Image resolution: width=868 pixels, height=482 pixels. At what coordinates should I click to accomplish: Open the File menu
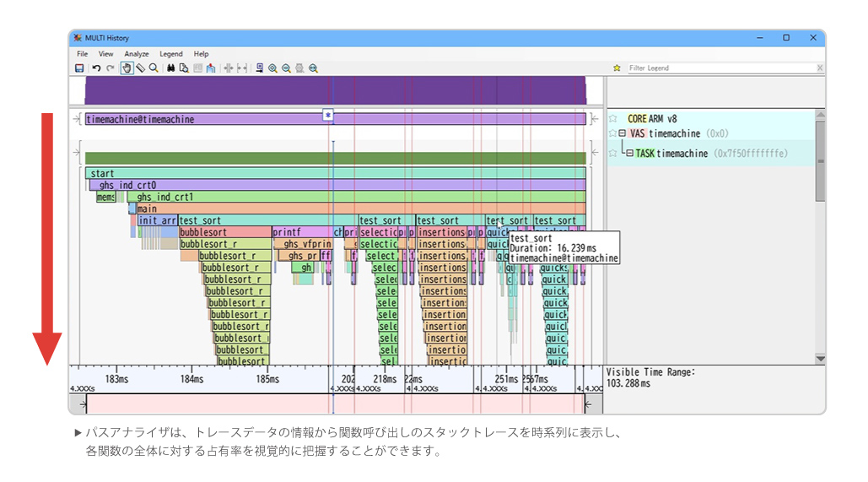(82, 54)
